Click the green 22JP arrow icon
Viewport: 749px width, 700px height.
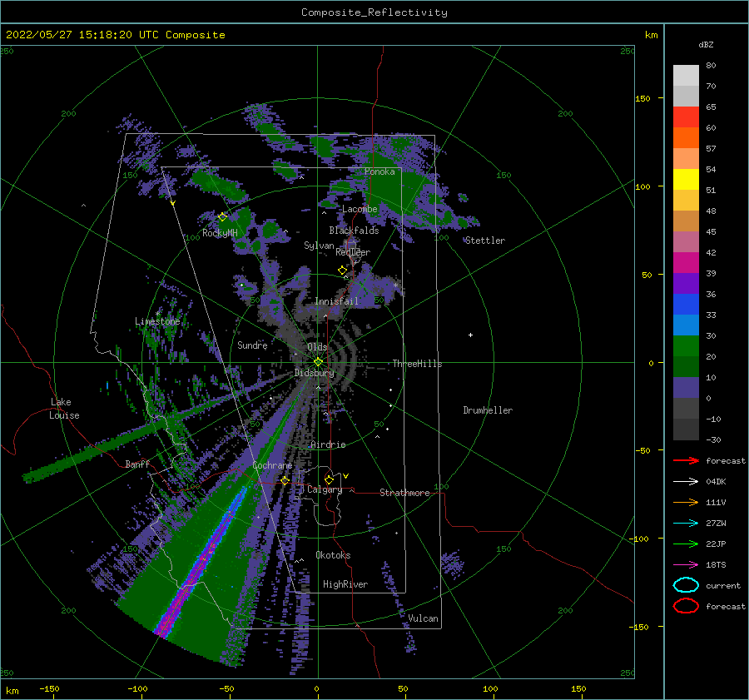pos(686,544)
